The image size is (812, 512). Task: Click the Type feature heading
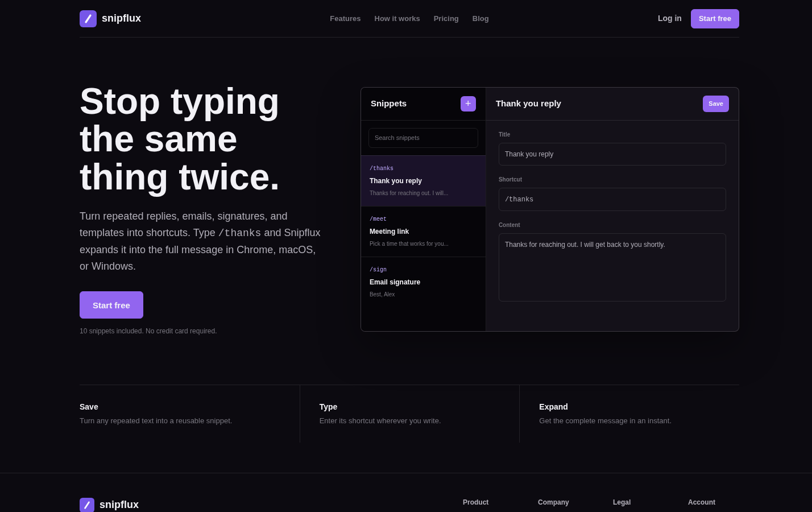tap(328, 407)
